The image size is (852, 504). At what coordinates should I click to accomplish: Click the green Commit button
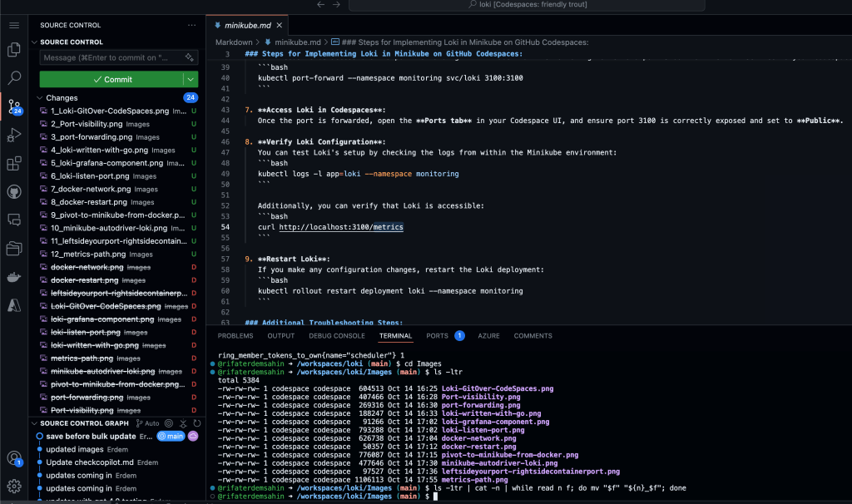pyautogui.click(x=111, y=79)
